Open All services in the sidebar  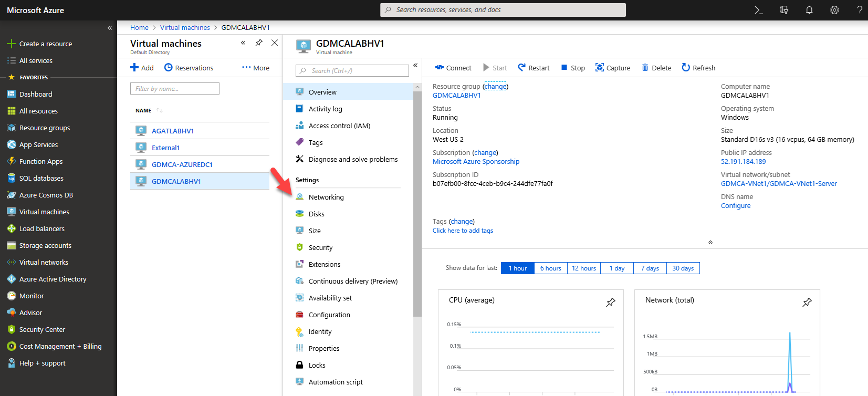pos(36,61)
